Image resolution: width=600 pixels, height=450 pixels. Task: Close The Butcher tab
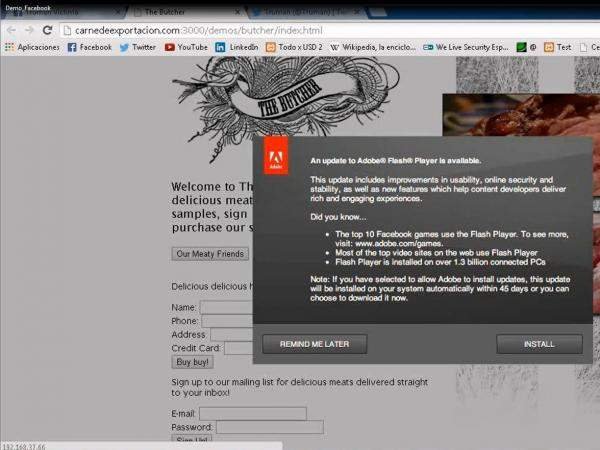tap(237, 12)
